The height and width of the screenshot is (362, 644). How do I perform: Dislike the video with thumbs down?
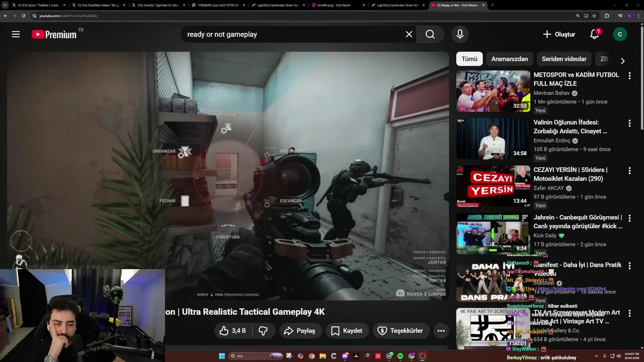point(263,331)
